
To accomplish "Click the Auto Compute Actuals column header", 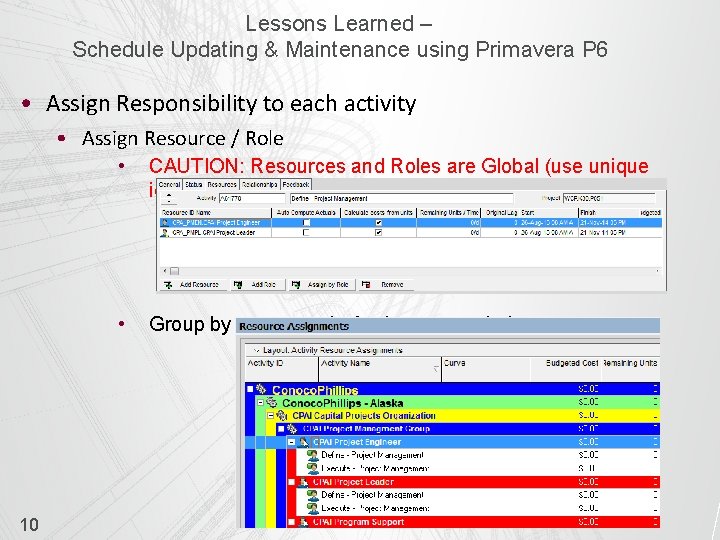I will [306, 213].
